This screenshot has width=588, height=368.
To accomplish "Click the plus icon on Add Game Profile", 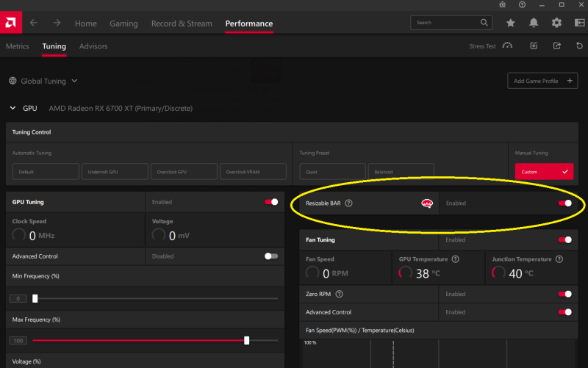I will tap(570, 81).
